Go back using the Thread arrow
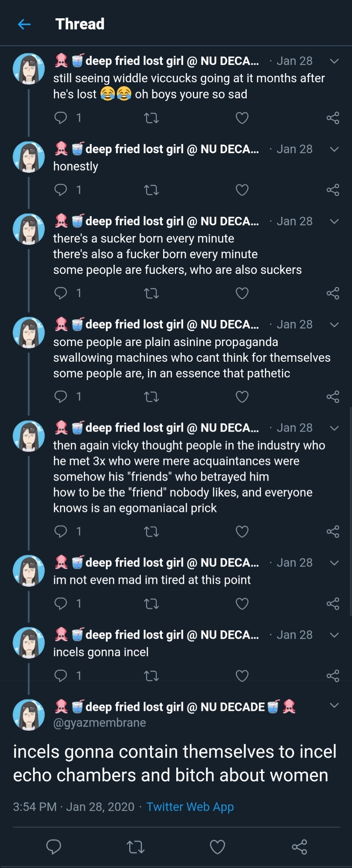The width and height of the screenshot is (352, 868). click(24, 24)
